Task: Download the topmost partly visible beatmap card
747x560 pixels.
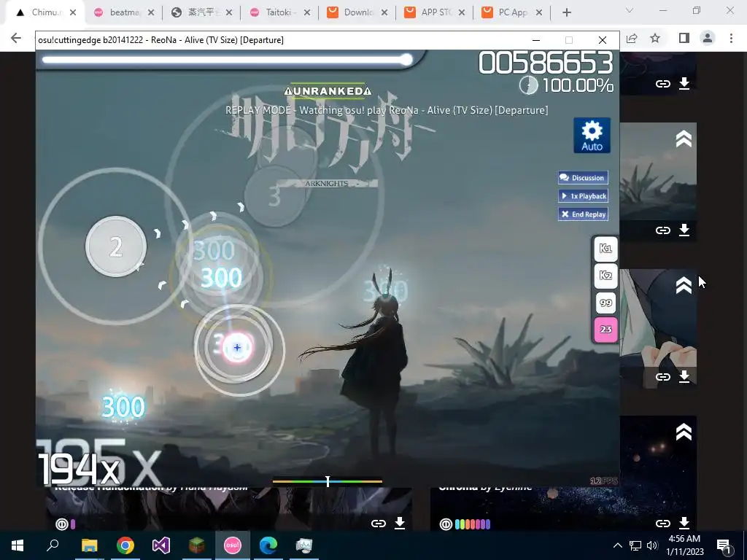Action: point(684,84)
